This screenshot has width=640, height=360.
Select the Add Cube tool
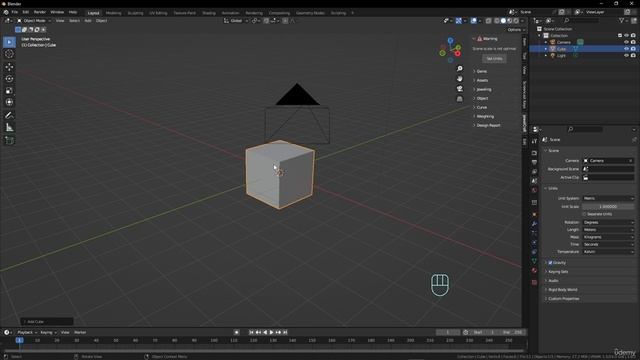(9, 140)
